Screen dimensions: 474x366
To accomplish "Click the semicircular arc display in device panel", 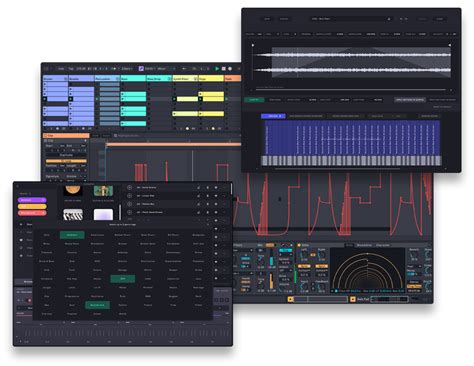I will pos(367,269).
